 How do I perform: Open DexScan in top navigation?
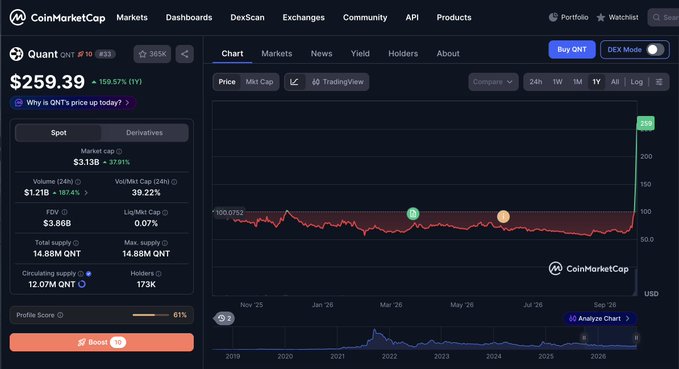[x=247, y=17]
